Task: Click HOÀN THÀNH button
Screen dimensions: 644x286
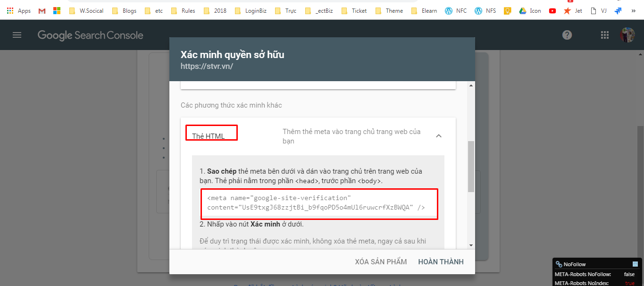Action: pyautogui.click(x=441, y=262)
